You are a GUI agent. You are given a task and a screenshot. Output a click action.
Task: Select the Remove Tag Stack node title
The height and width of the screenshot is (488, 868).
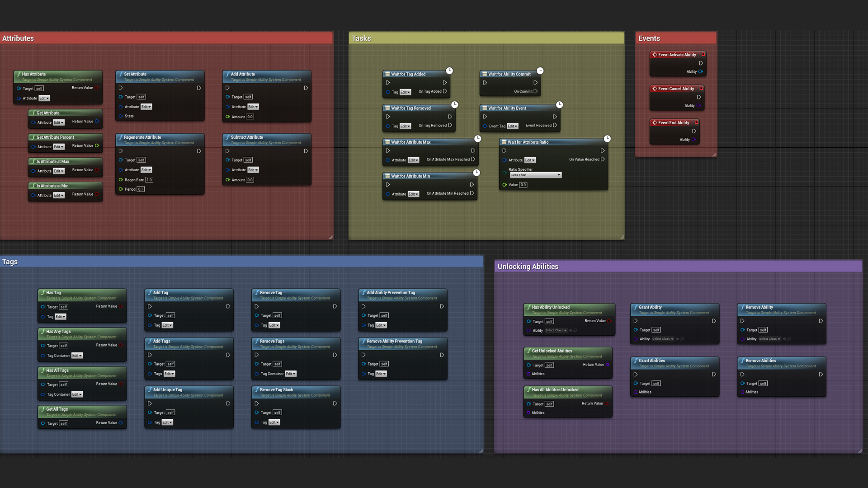(x=276, y=389)
